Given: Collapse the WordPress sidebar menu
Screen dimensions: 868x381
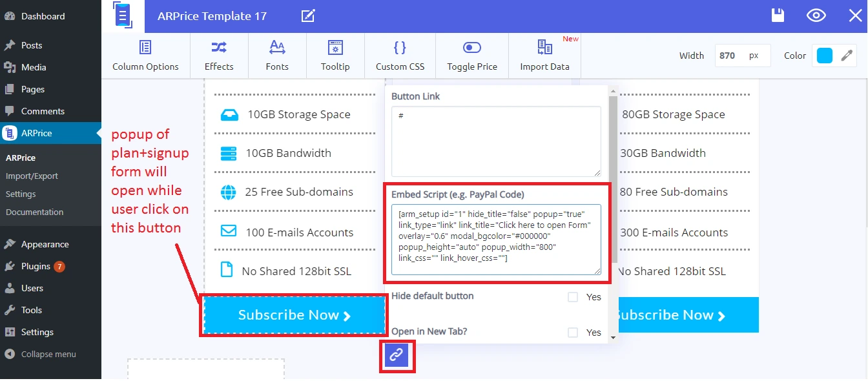Looking at the screenshot, I should pyautogui.click(x=48, y=354).
